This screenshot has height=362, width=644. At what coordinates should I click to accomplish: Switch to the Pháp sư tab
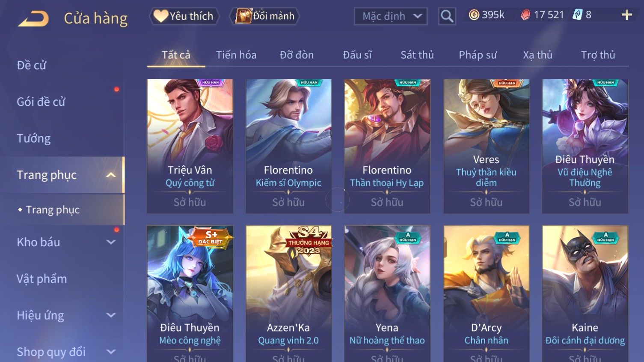pos(478,55)
